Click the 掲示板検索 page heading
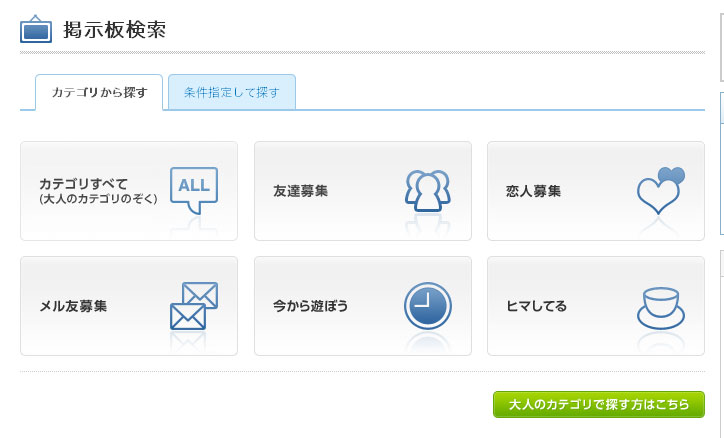The image size is (724, 438). [x=115, y=30]
